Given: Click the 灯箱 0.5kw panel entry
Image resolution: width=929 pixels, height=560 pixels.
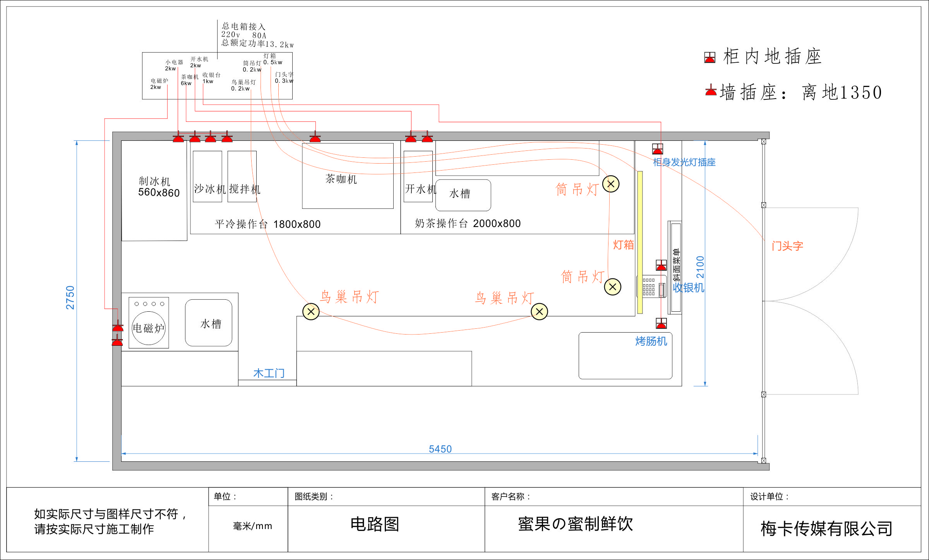Looking at the screenshot, I should [273, 59].
